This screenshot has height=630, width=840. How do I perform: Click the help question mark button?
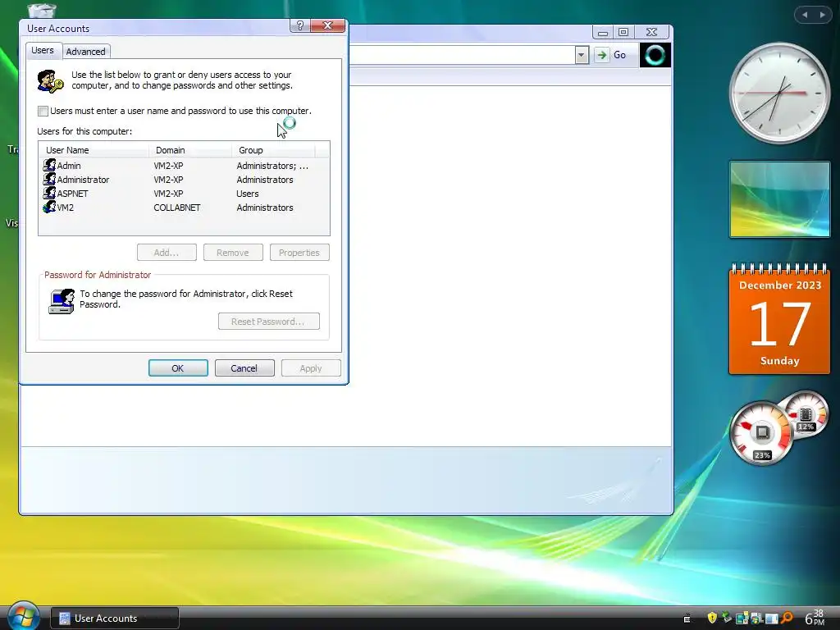click(x=300, y=25)
